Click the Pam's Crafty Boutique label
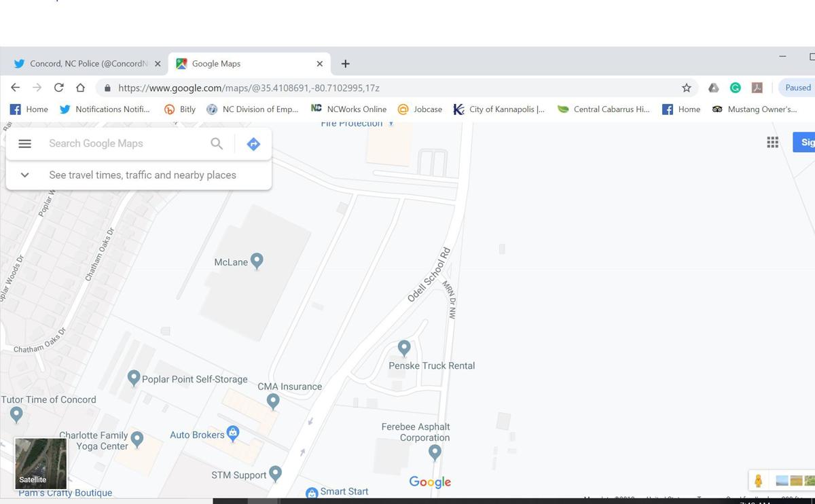 [65, 493]
